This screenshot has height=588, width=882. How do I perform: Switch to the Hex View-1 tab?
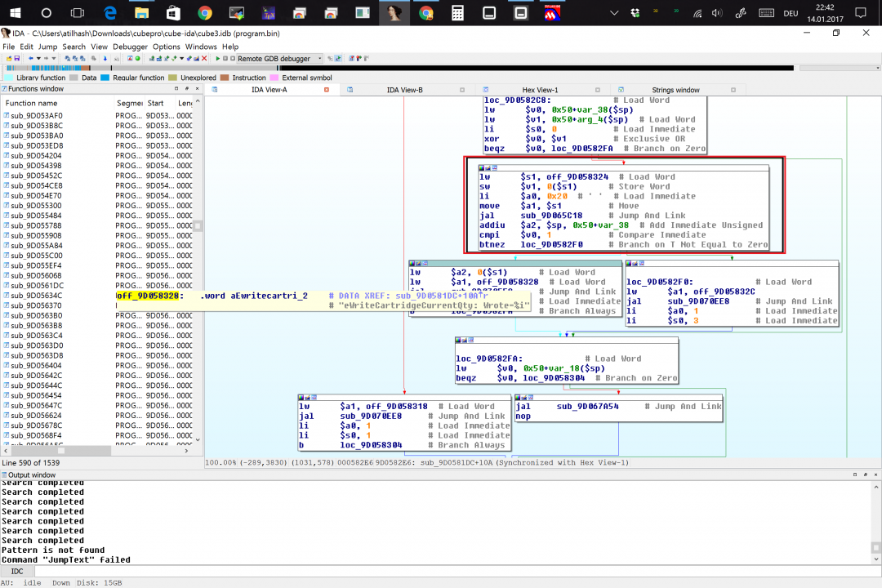tap(539, 90)
